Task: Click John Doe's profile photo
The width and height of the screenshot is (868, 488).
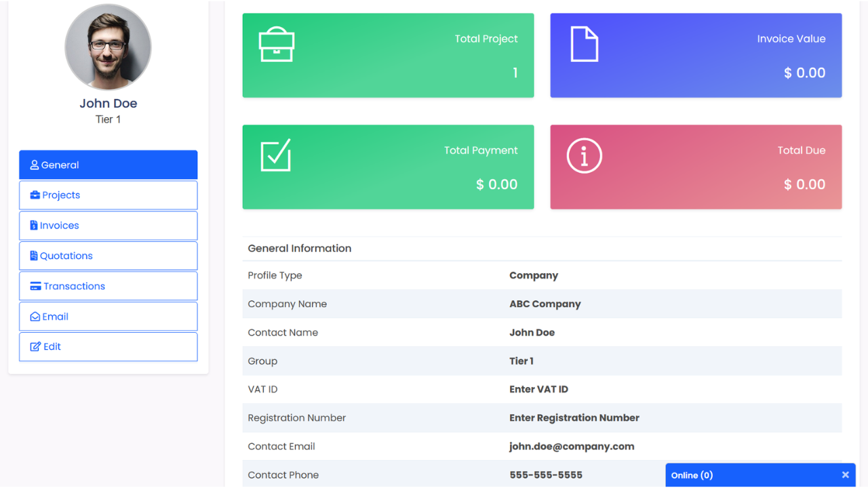Action: [x=108, y=47]
